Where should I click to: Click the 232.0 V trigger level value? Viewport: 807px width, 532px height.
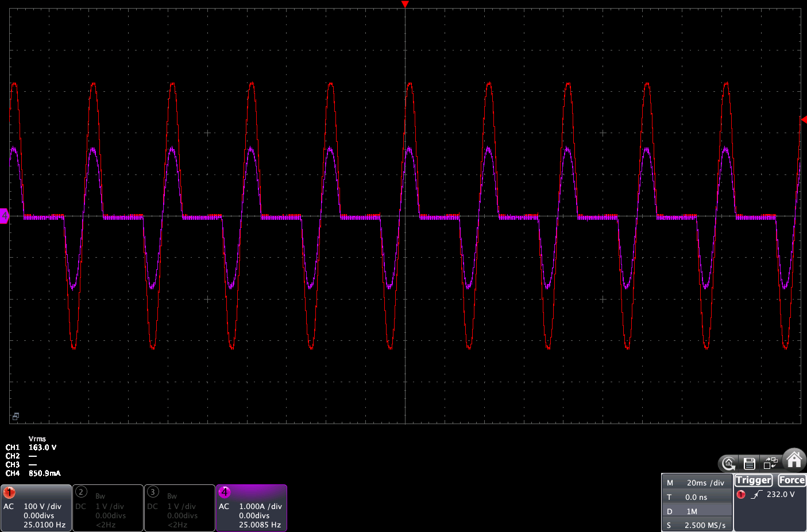pyautogui.click(x=781, y=494)
